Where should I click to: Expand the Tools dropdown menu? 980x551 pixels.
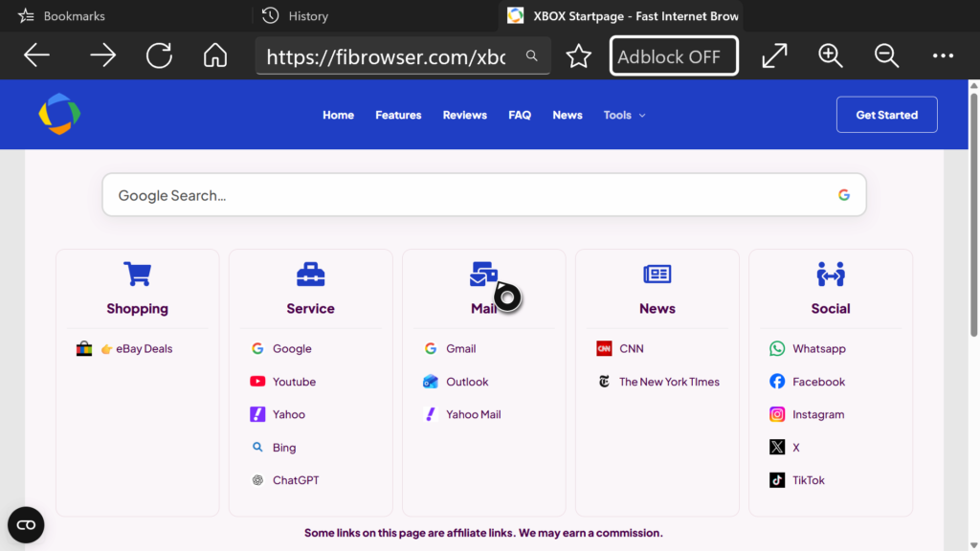pos(624,115)
